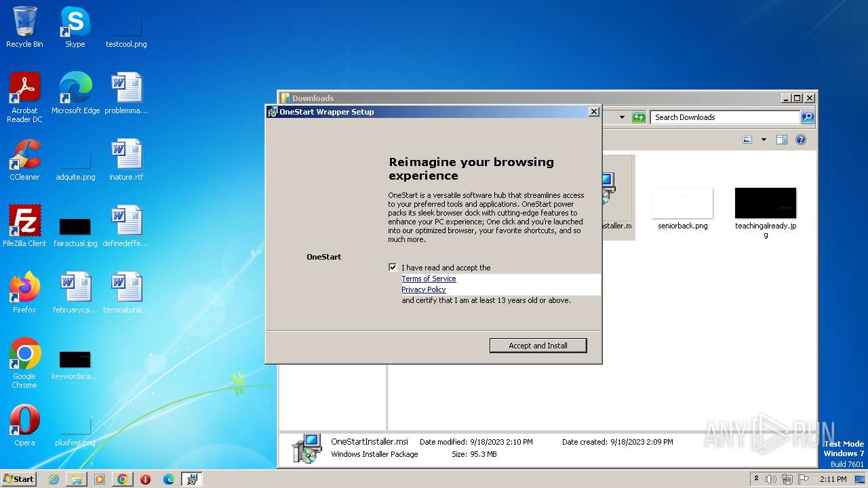Viewport: 868px width, 488px height.
Task: Click 'Date created: 9/18/2023 2:09 PM' text
Action: click(617, 442)
